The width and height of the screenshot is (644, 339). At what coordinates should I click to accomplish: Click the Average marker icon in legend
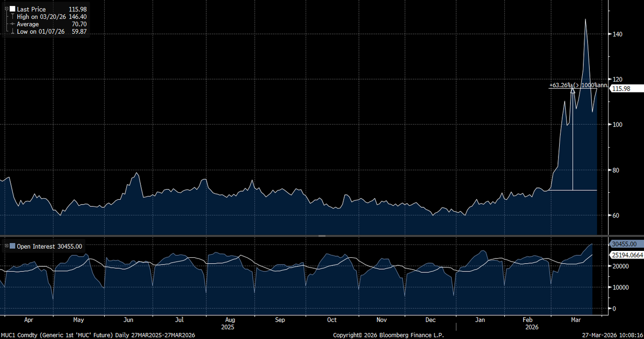pos(13,24)
